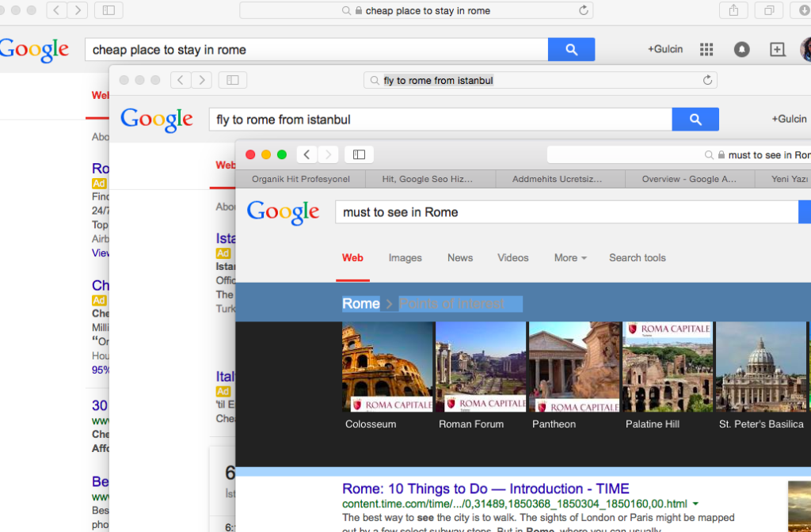Click the downloads icon in the back window toolbar

(x=803, y=10)
